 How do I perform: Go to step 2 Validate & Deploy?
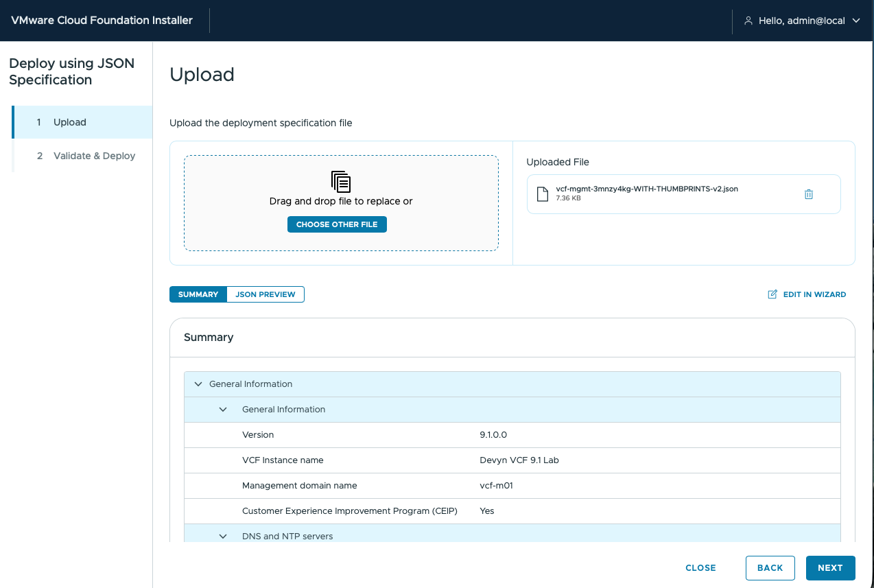pyautogui.click(x=82, y=156)
